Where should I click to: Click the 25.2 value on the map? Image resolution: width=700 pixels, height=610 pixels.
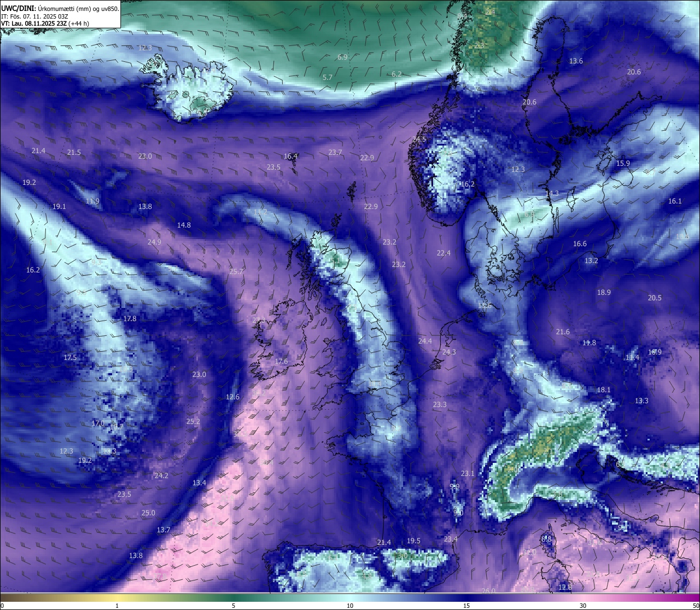tap(193, 421)
